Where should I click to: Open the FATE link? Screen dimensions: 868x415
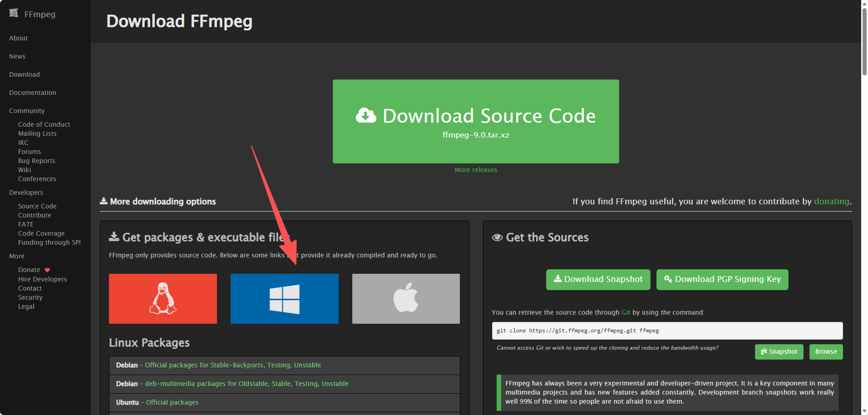point(26,224)
